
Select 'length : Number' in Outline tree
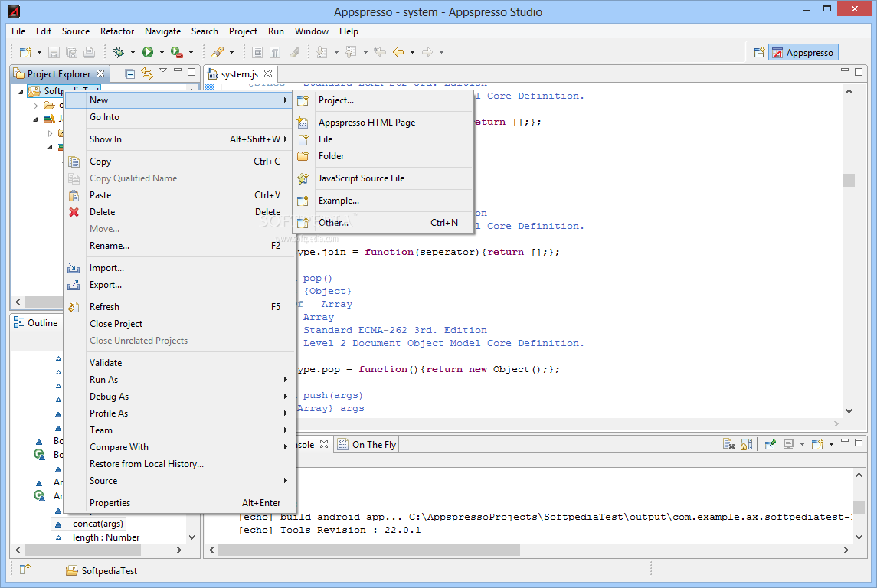click(106, 537)
